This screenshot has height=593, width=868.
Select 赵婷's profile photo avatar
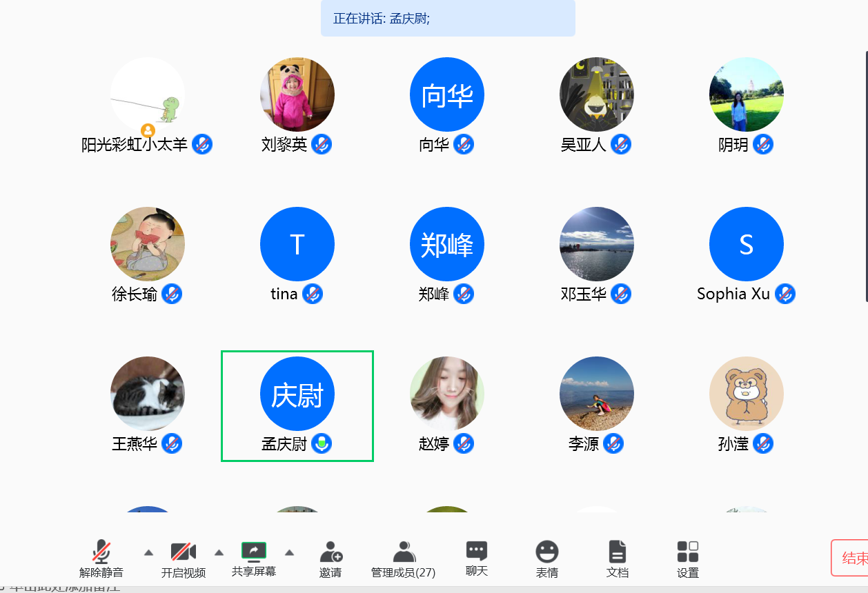pos(447,394)
